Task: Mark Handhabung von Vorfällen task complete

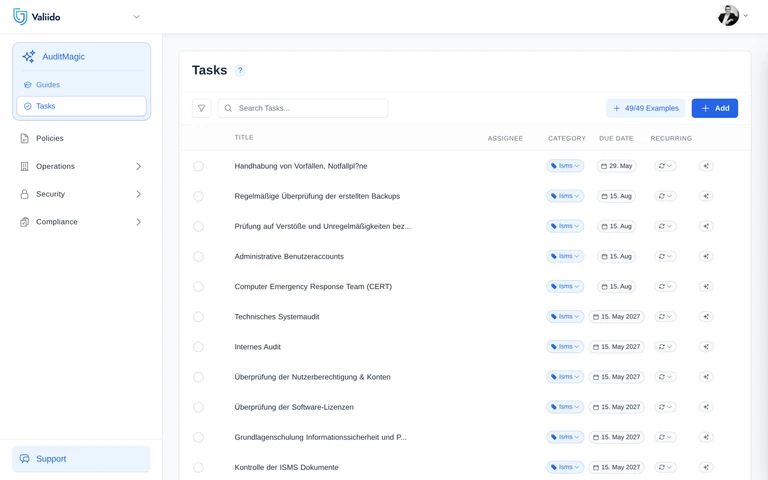Action: pyautogui.click(x=198, y=166)
